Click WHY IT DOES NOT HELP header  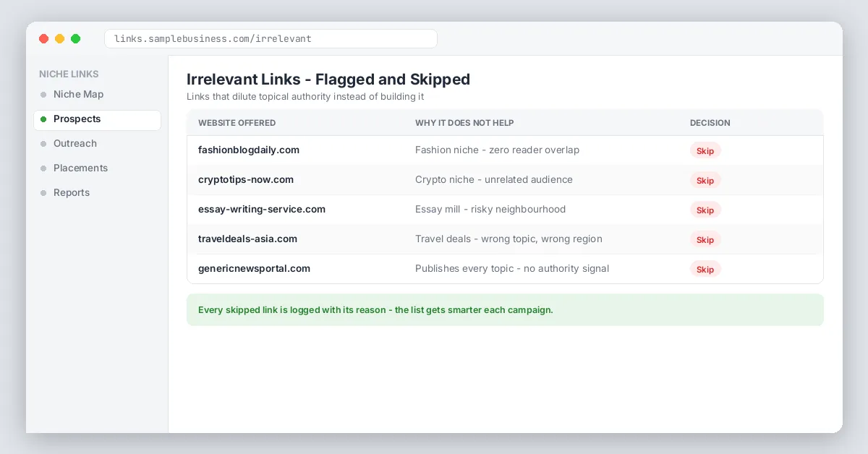click(x=464, y=123)
